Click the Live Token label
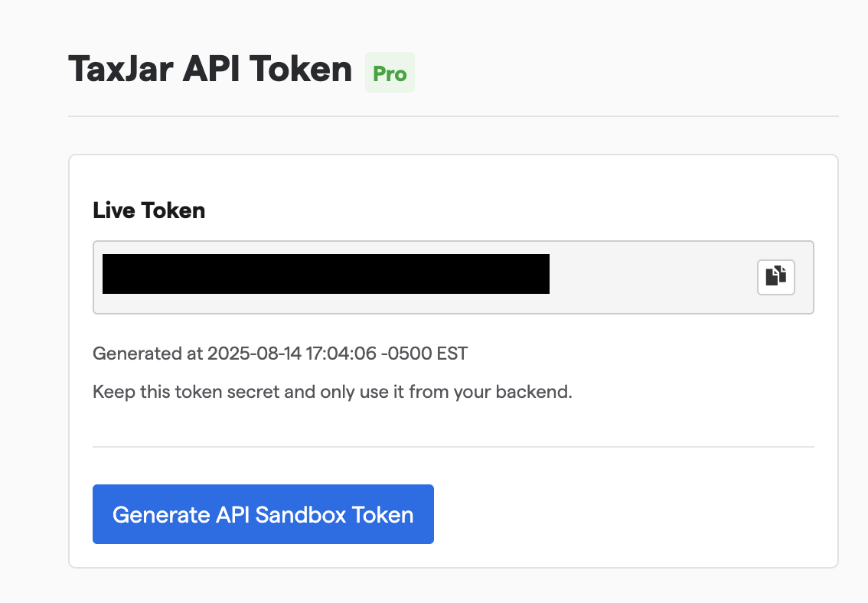Image resolution: width=868 pixels, height=603 pixels. [149, 210]
